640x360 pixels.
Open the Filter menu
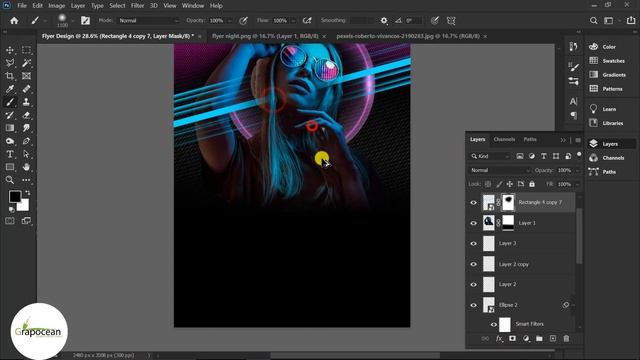click(x=137, y=6)
